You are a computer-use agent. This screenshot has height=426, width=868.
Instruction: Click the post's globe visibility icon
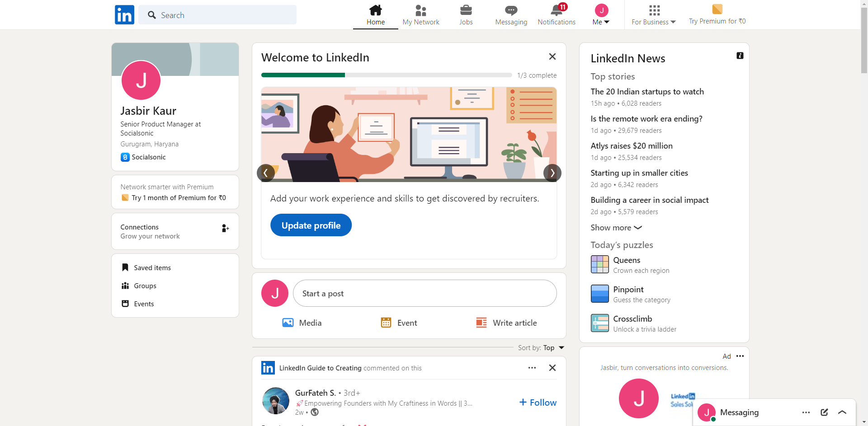[315, 412]
